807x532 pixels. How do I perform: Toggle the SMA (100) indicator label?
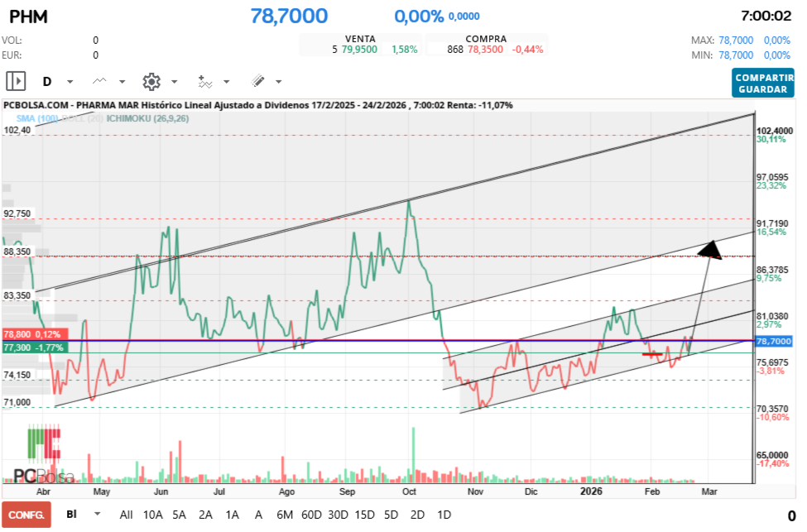(36, 119)
